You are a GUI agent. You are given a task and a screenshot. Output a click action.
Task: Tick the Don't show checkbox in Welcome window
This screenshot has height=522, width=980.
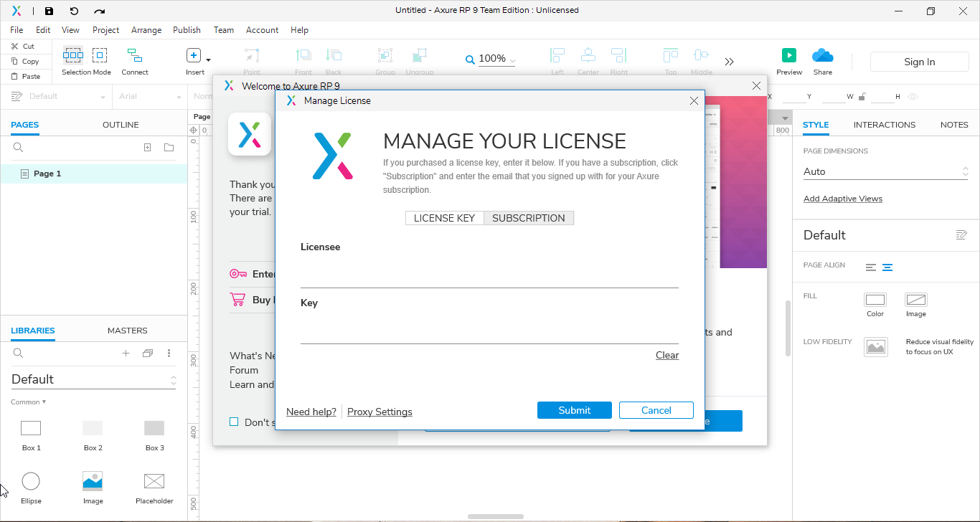click(234, 422)
